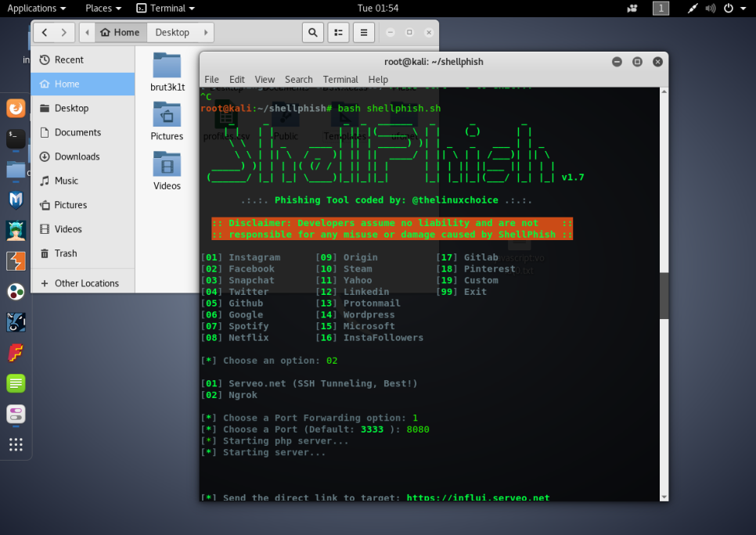Launch Metasploit from the dock
Viewport: 756px width, 535px height.
tap(16, 199)
